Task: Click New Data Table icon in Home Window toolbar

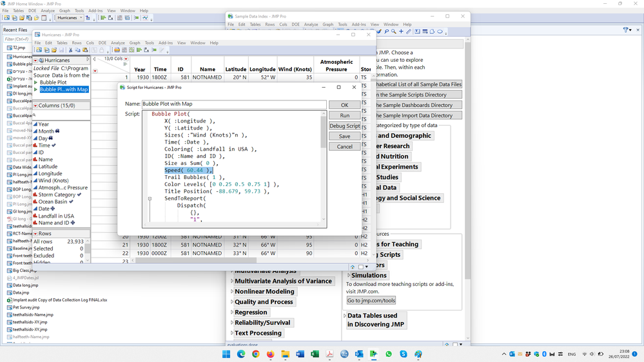Action: (x=6, y=18)
